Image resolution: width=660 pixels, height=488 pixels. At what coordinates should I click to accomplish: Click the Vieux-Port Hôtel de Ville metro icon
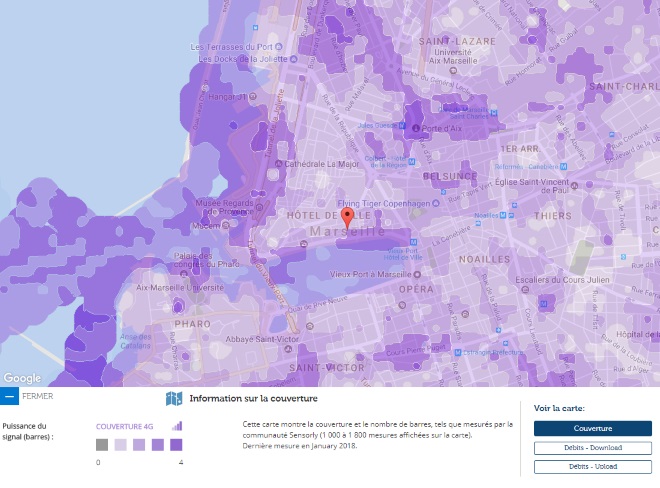click(413, 242)
